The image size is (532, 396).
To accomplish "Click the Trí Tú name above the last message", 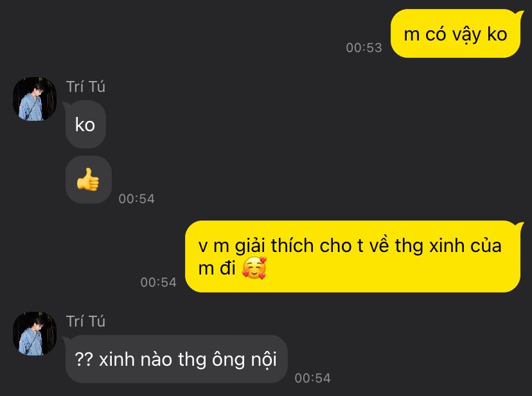I will (x=85, y=321).
